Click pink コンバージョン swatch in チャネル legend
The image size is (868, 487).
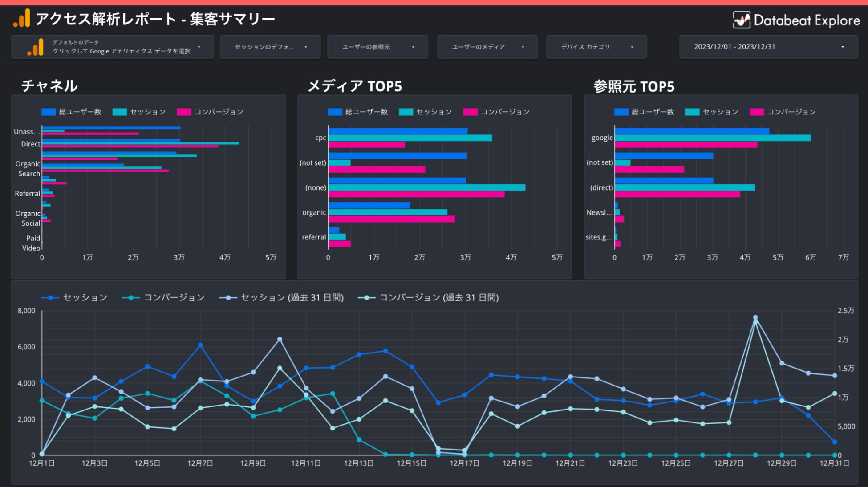coord(184,112)
